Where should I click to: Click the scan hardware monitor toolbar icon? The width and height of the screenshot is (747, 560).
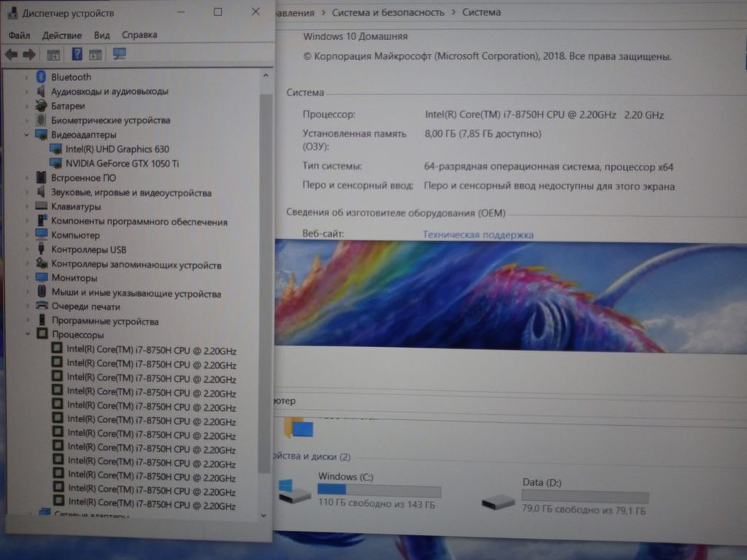[120, 55]
